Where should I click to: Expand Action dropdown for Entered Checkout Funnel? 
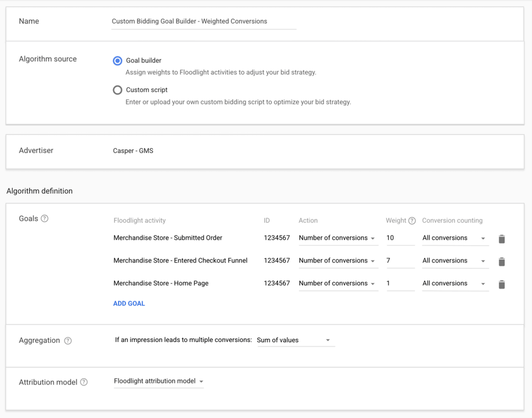tap(337, 261)
